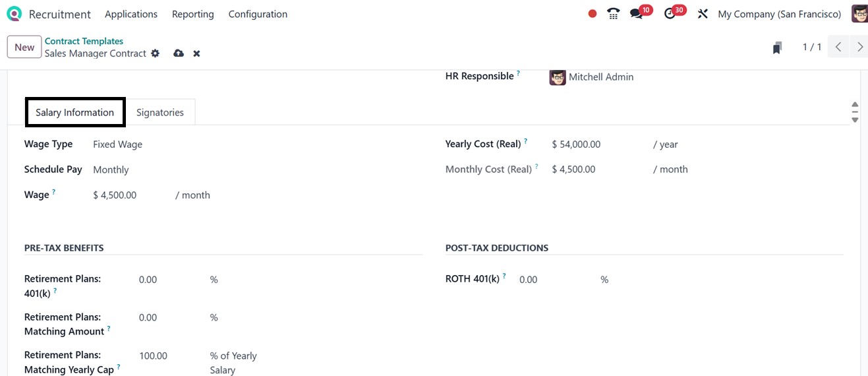Image resolution: width=868 pixels, height=376 pixels.
Task: Open the Contract Templates breadcrumb link
Action: tap(84, 41)
